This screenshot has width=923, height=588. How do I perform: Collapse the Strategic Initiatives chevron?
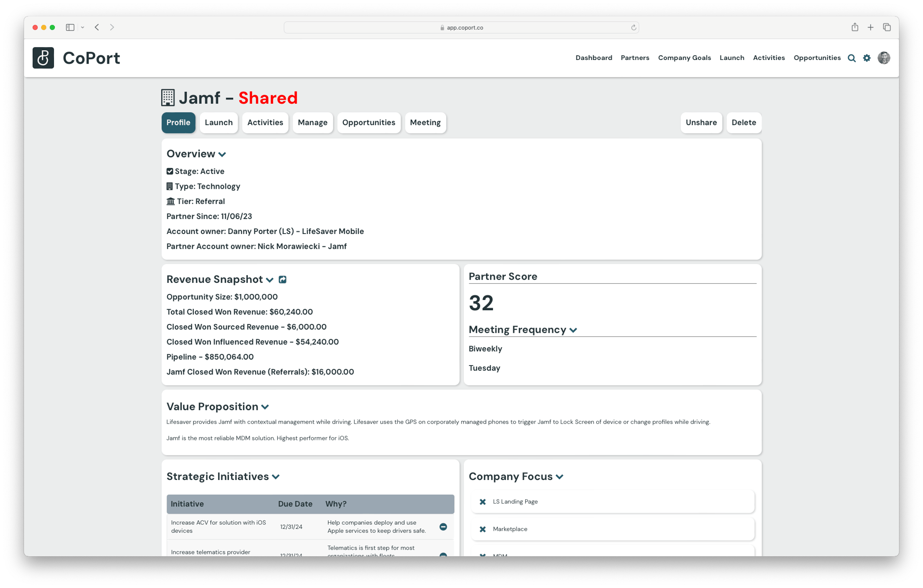click(x=276, y=477)
